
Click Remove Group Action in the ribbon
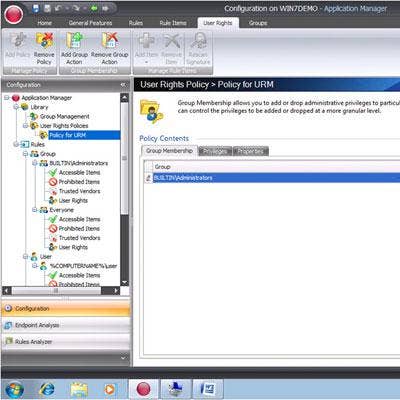point(109,49)
